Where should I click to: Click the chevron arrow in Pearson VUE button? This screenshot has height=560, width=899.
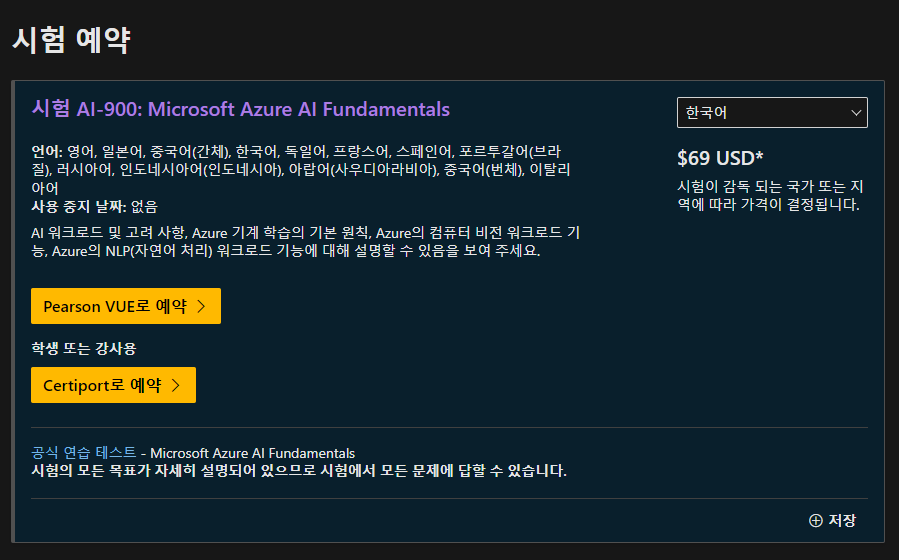[x=201, y=306]
